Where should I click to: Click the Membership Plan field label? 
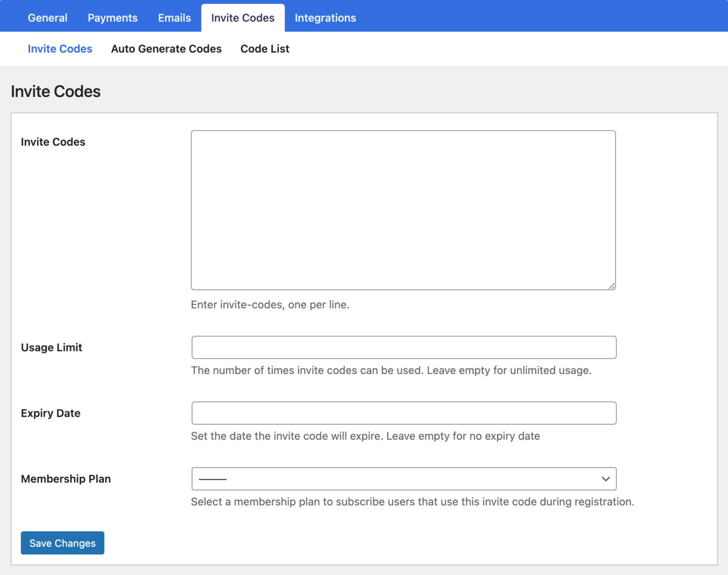click(x=66, y=479)
